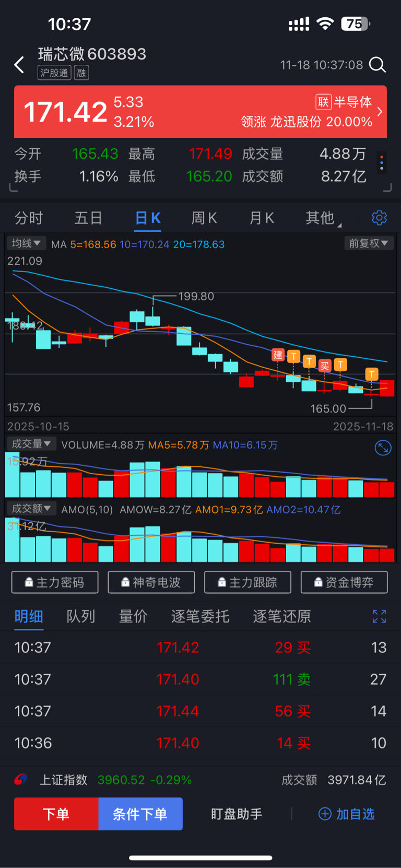Select the 日K chart tab
Viewport: 401px width, 868px height.
pos(148,218)
